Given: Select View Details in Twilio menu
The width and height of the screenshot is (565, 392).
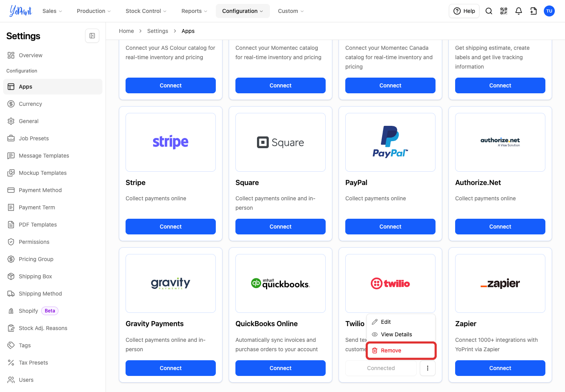Looking at the screenshot, I should pyautogui.click(x=401, y=334).
